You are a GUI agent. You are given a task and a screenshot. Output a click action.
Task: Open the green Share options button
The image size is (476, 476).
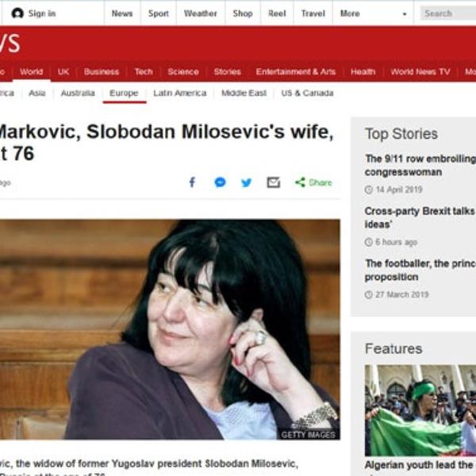point(314,182)
